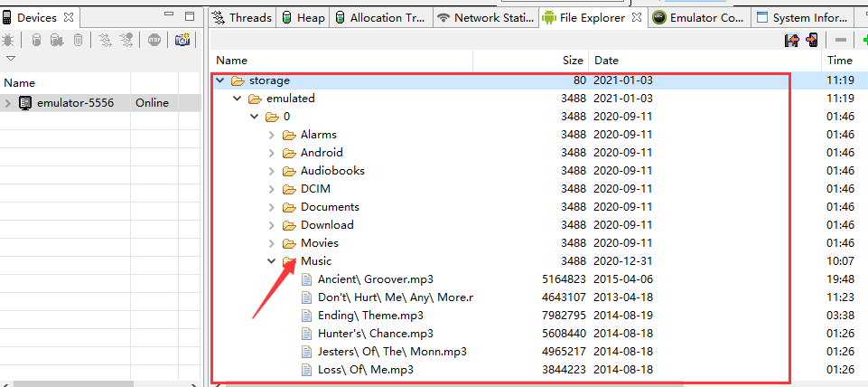Click the Name column header in Devices
868x387 pixels.
(x=19, y=83)
